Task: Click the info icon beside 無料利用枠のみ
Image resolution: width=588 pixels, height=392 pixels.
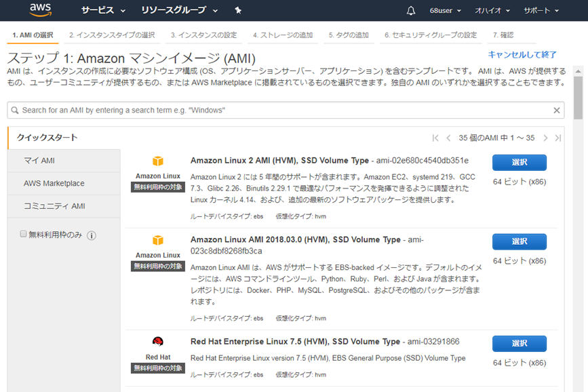Action: coord(92,235)
